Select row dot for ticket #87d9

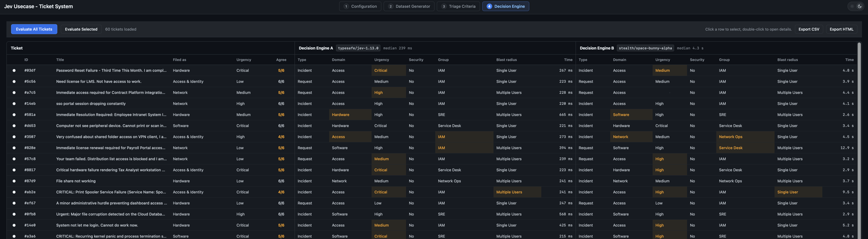click(x=14, y=181)
